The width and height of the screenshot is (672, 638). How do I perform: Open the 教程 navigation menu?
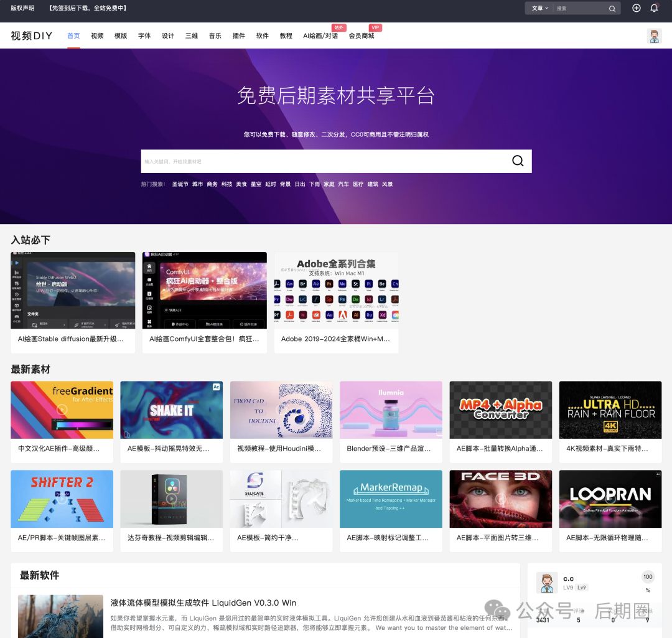(x=286, y=35)
